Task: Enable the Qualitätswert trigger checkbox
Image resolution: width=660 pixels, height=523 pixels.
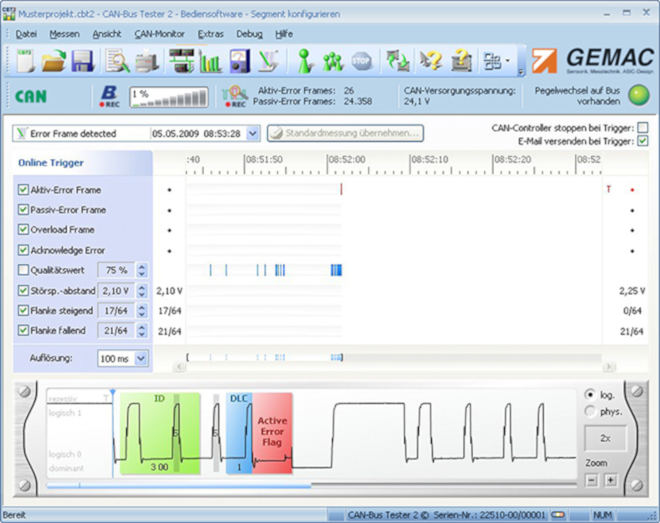Action: [23, 270]
